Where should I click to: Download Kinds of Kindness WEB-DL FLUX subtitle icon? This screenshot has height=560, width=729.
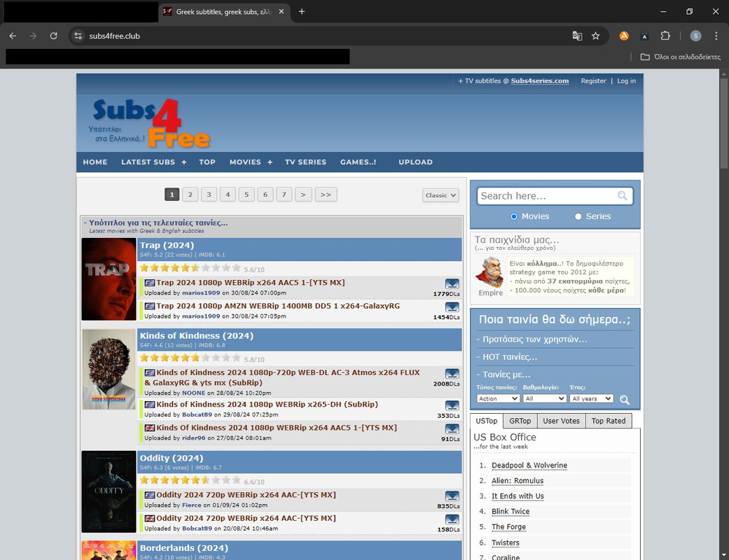pyautogui.click(x=452, y=374)
